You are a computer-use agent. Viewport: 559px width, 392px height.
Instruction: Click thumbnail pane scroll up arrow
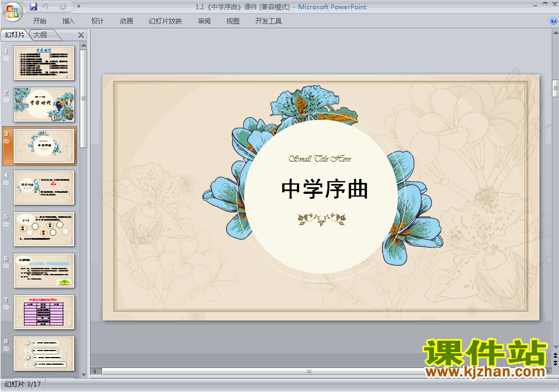point(84,45)
